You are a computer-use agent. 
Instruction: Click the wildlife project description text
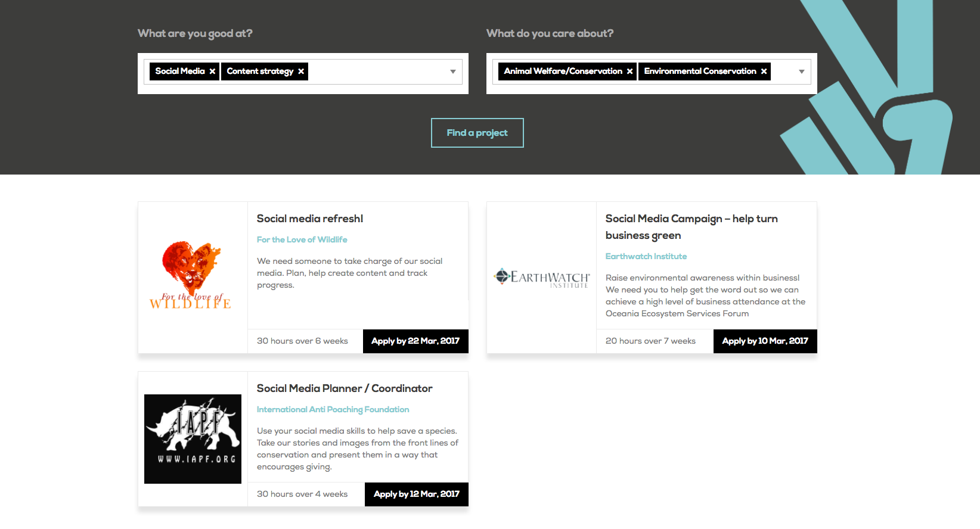point(350,273)
